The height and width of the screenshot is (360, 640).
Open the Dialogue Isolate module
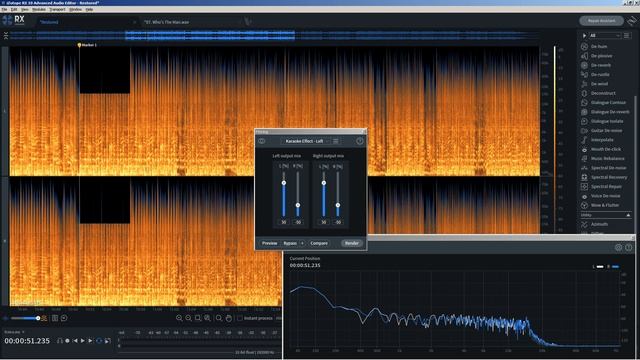607,121
